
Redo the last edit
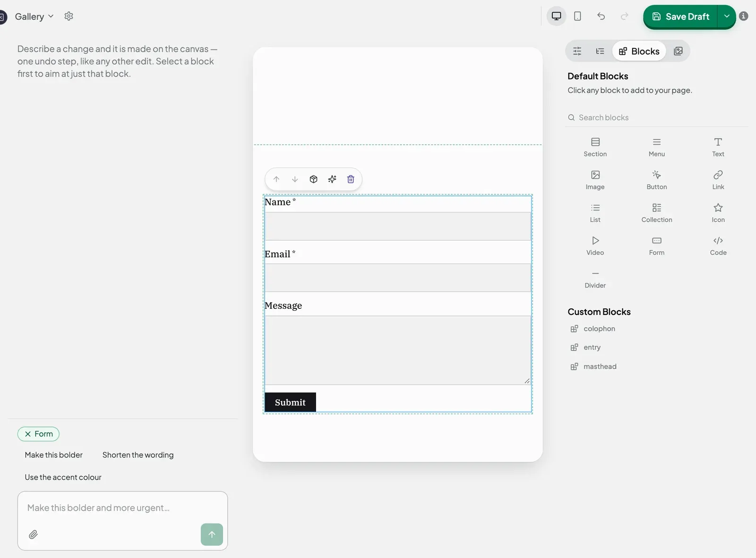point(625,16)
